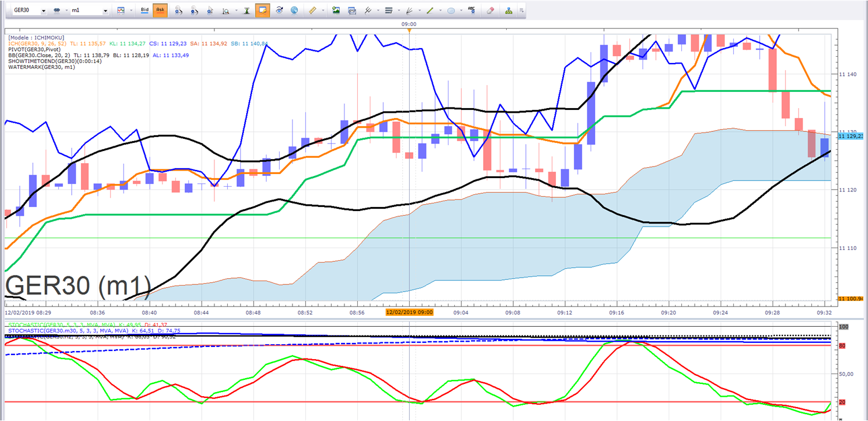868x421 pixels.
Task: Select the green trend line tool
Action: (x=431, y=10)
